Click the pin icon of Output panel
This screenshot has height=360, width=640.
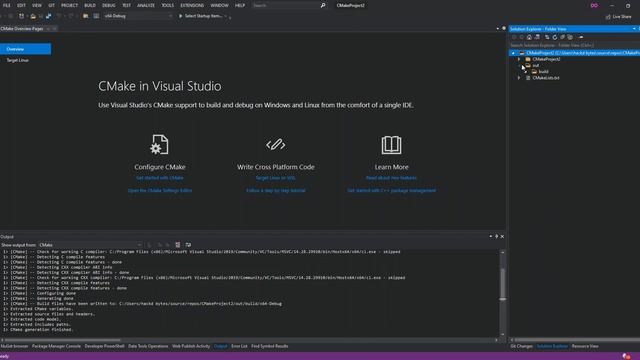496,236
